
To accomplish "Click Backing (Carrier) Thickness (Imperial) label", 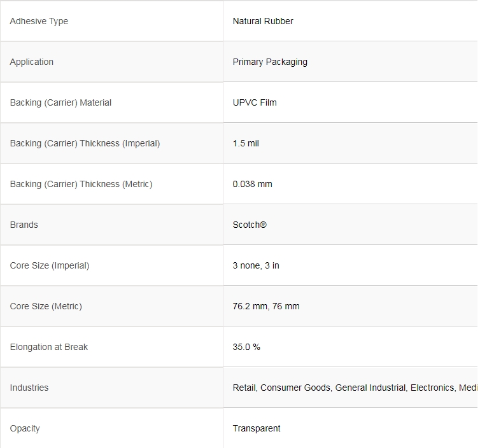I will 85,143.
